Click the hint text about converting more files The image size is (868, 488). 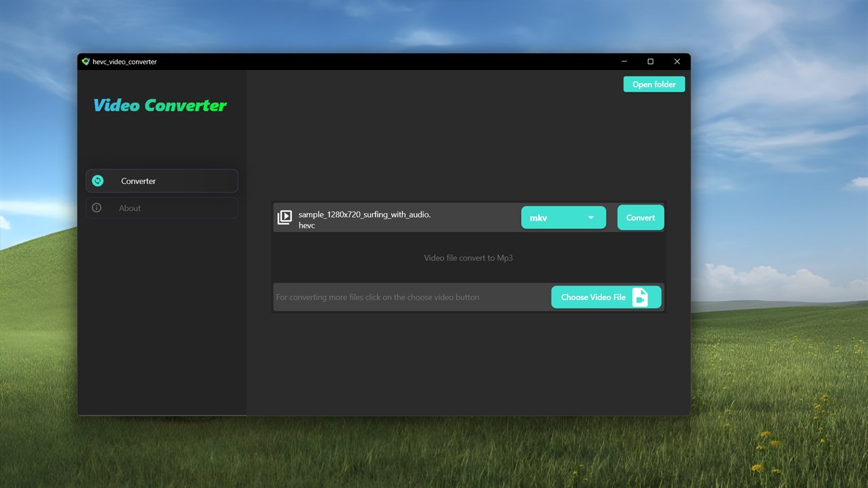pos(378,297)
